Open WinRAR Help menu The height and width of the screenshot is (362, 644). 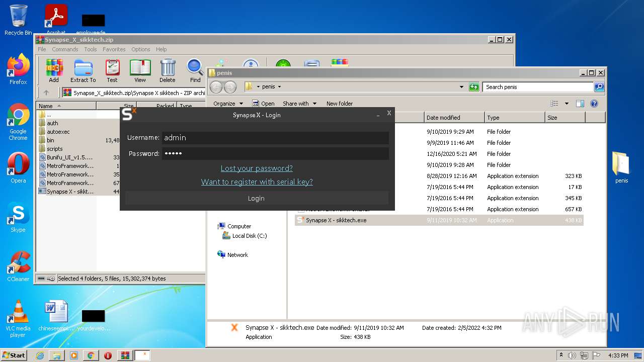(x=161, y=49)
